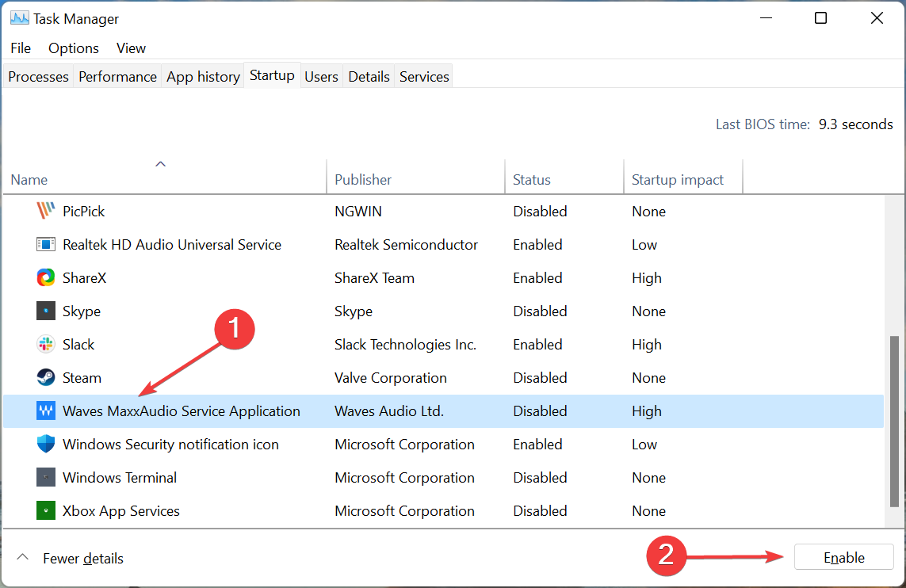Open the File menu
906x588 pixels.
21,48
